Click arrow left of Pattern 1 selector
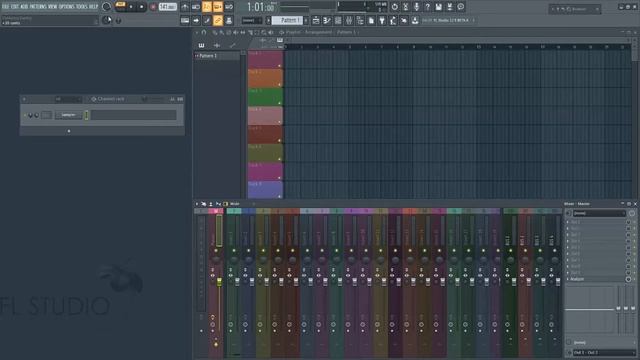Viewport: 640px width, 360px height. [269, 20]
